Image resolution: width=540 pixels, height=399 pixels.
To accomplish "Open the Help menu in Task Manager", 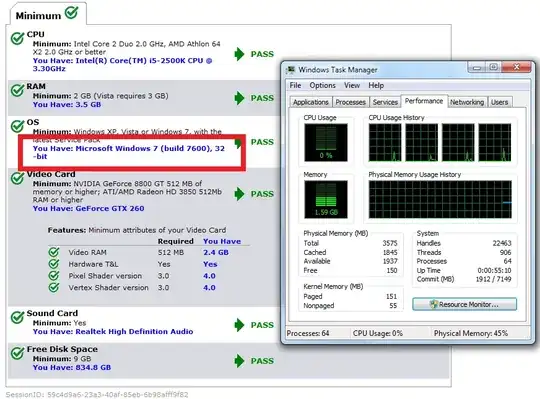I will pyautogui.click(x=376, y=85).
